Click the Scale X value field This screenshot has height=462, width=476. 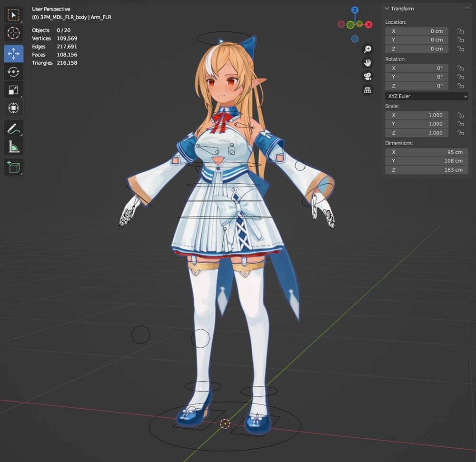point(416,115)
